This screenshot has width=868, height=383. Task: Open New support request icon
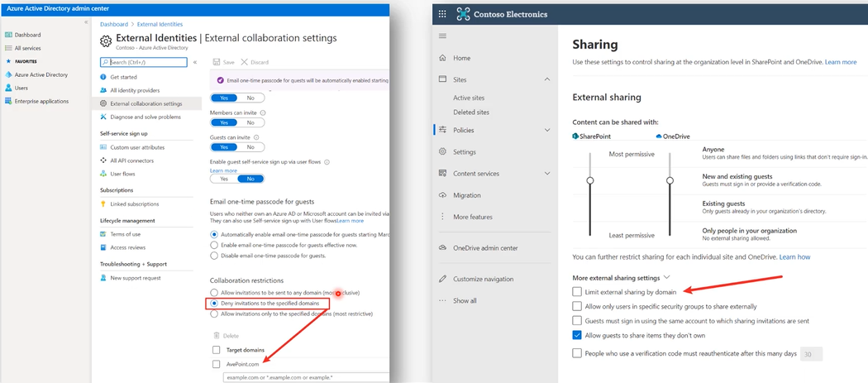pyautogui.click(x=103, y=278)
